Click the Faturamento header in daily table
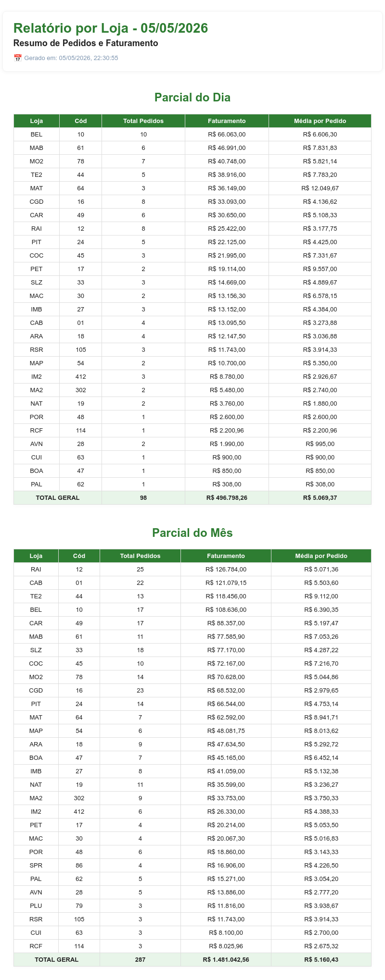 click(227, 121)
